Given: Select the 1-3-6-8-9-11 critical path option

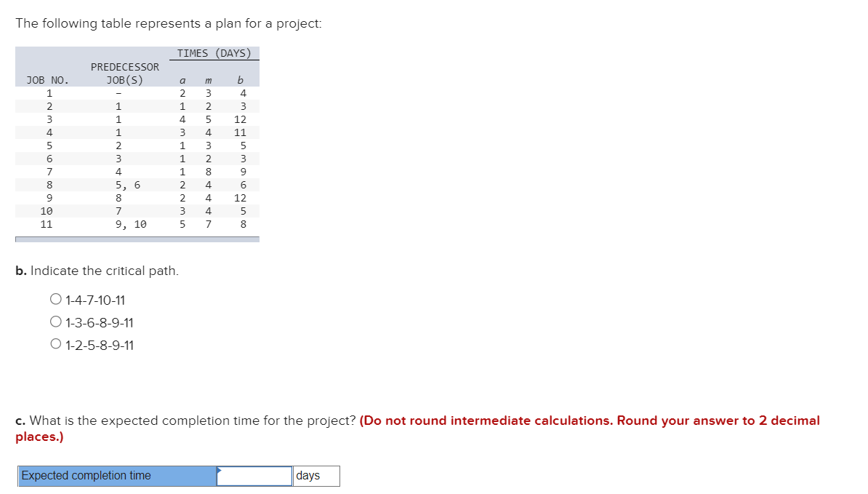Looking at the screenshot, I should (55, 321).
